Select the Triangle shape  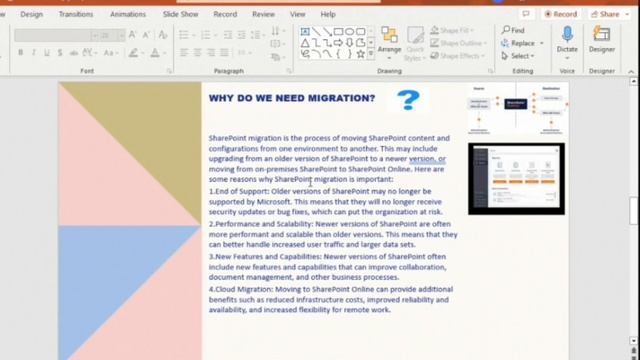click(305, 42)
